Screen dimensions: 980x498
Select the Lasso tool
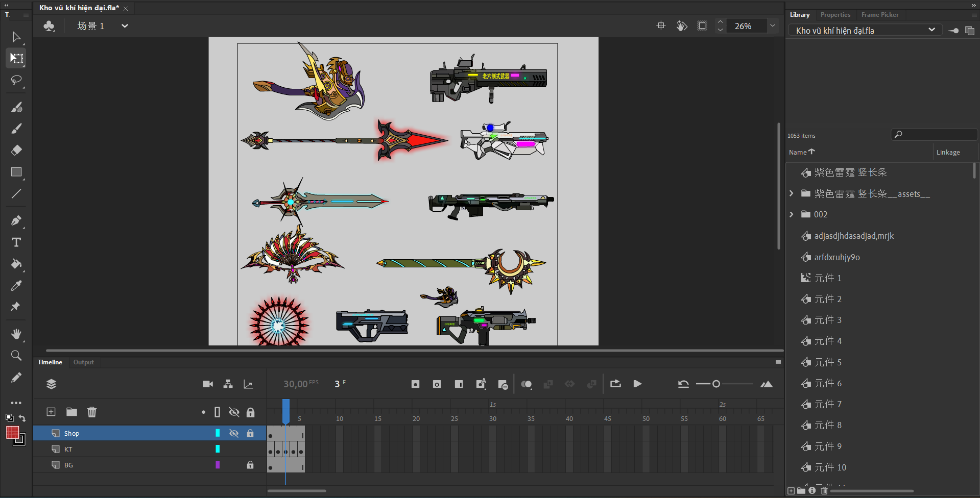coord(16,81)
